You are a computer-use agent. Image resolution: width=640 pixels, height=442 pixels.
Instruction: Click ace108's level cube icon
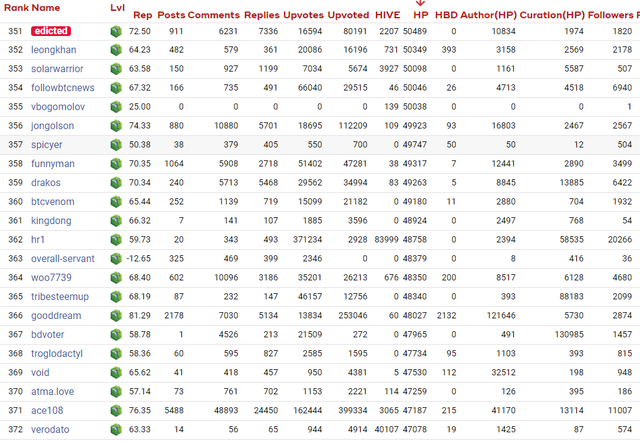pos(116,410)
